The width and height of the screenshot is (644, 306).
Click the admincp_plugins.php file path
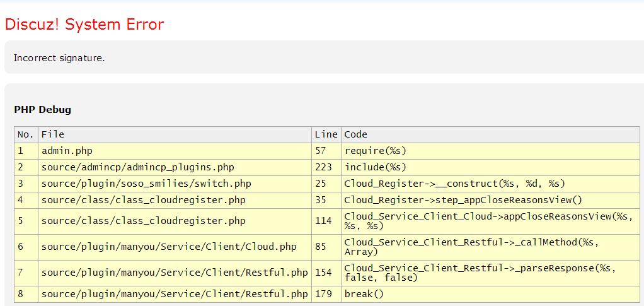[137, 167]
